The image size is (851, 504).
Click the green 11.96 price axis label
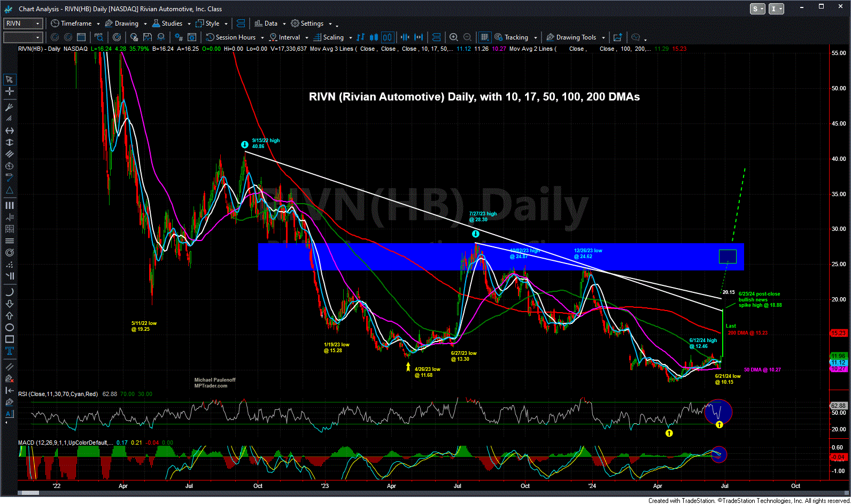838,356
